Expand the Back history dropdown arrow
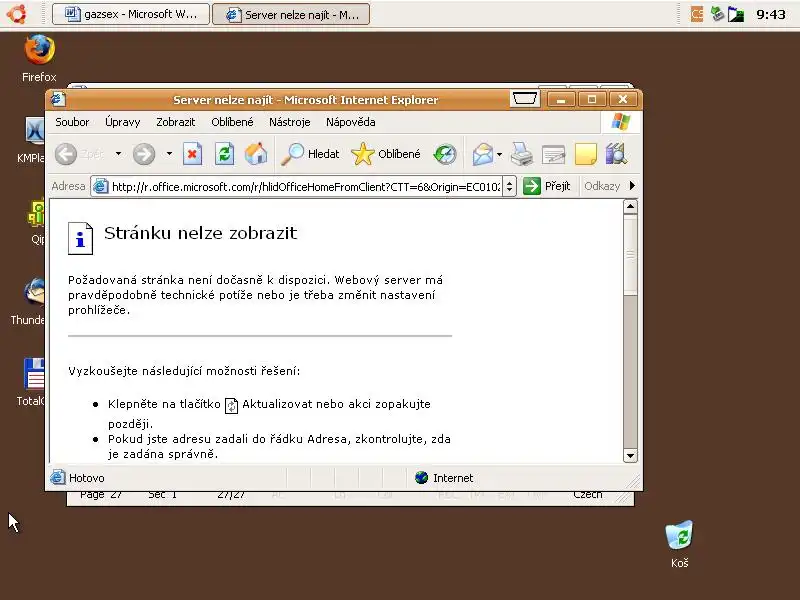This screenshot has height=600, width=800. coord(118,154)
